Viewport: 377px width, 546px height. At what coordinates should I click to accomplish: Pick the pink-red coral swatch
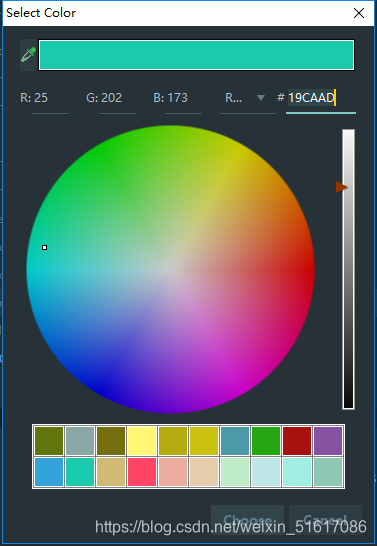142,471
